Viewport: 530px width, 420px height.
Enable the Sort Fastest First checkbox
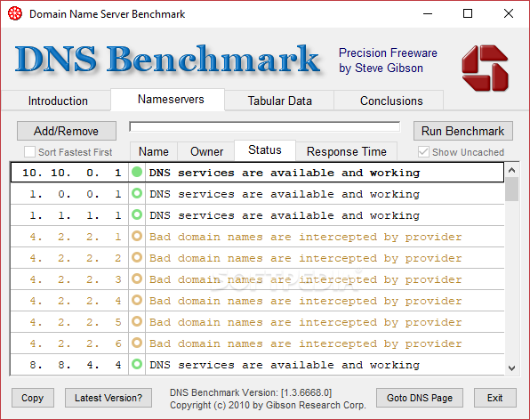tap(29, 152)
